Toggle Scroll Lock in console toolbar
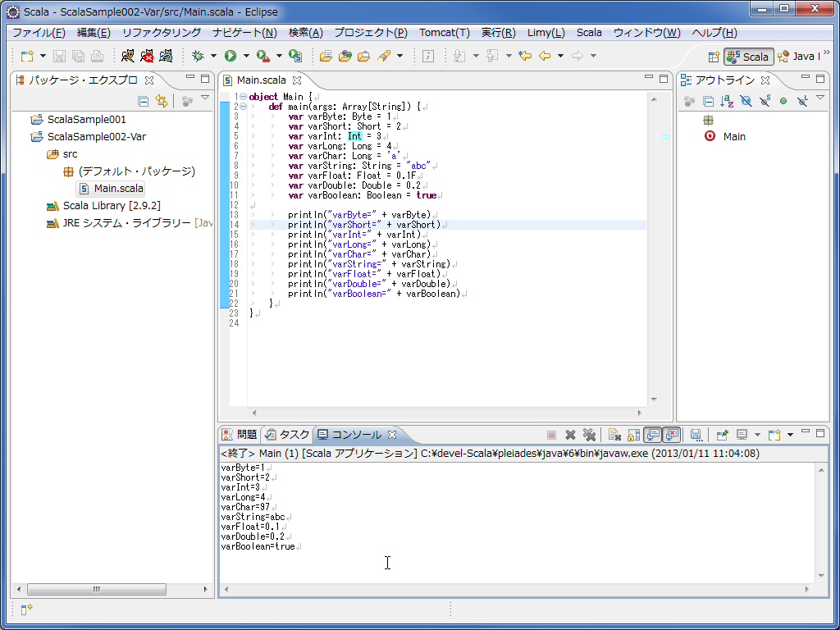The width and height of the screenshot is (840, 630). tap(633, 435)
